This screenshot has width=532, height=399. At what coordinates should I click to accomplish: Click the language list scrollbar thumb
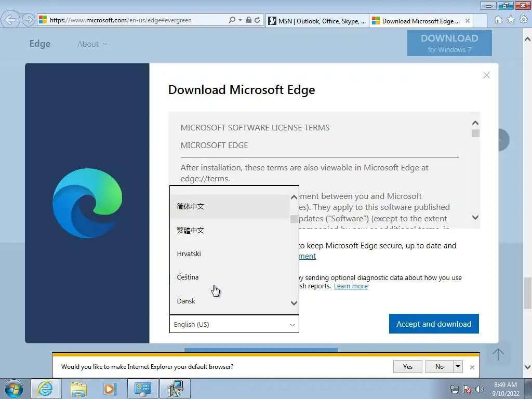294,219
